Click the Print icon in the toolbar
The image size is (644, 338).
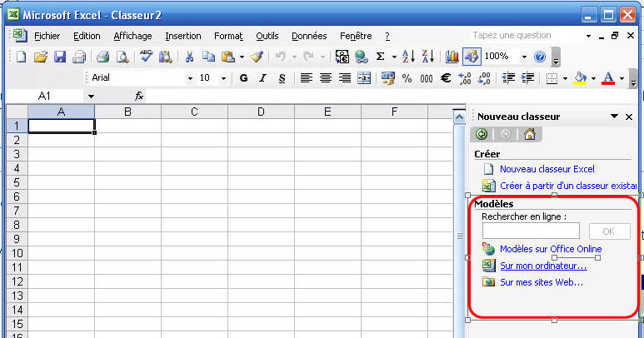(x=102, y=57)
